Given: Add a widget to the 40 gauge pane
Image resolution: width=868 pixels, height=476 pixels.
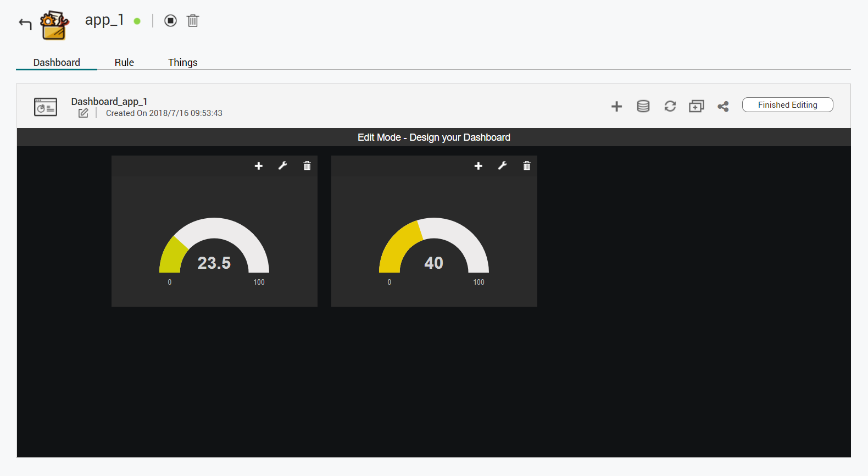Looking at the screenshot, I should [478, 166].
